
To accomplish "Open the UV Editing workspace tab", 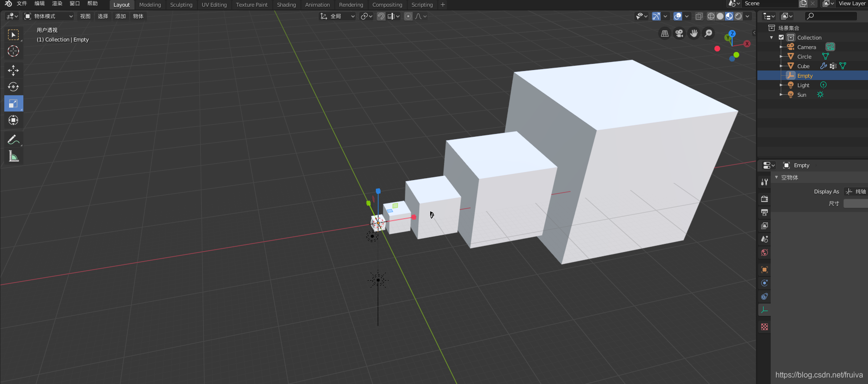I will click(214, 5).
